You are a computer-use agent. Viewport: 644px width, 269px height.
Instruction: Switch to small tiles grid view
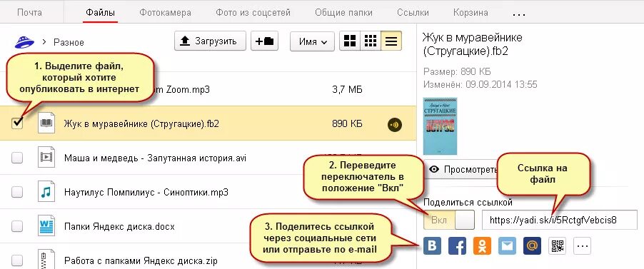coord(371,41)
